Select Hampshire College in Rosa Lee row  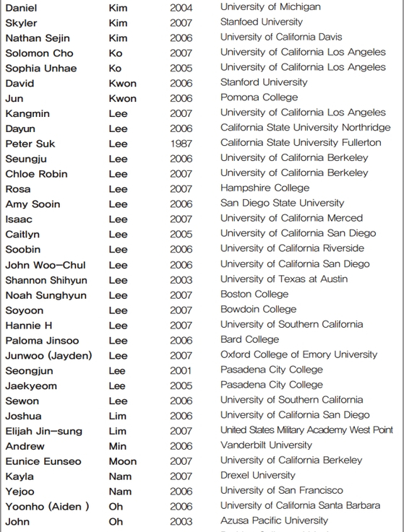(x=265, y=188)
